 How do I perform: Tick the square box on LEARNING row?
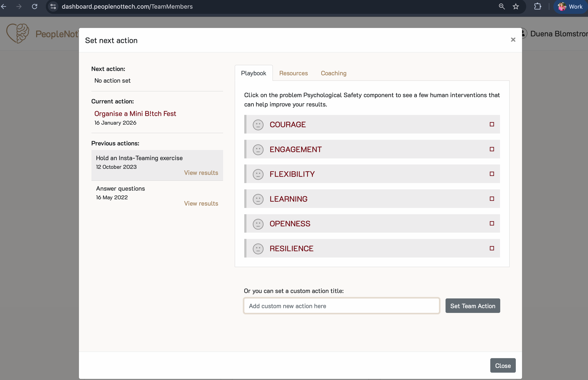pyautogui.click(x=492, y=199)
